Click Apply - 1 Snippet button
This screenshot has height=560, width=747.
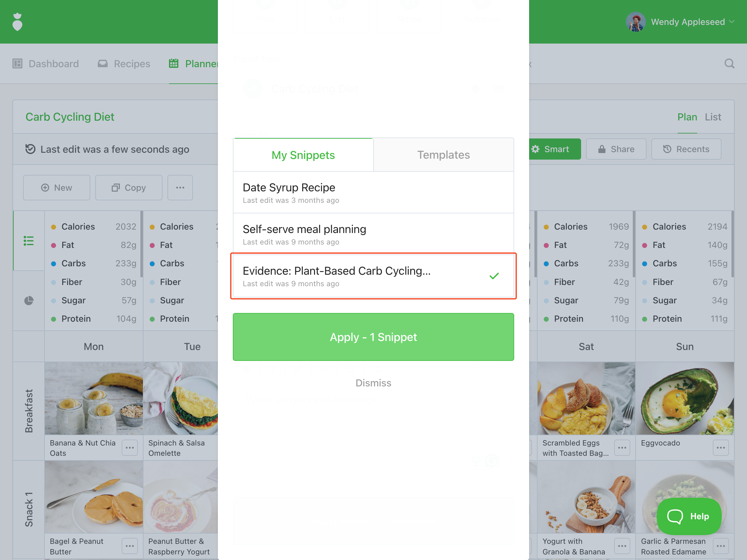pyautogui.click(x=373, y=337)
